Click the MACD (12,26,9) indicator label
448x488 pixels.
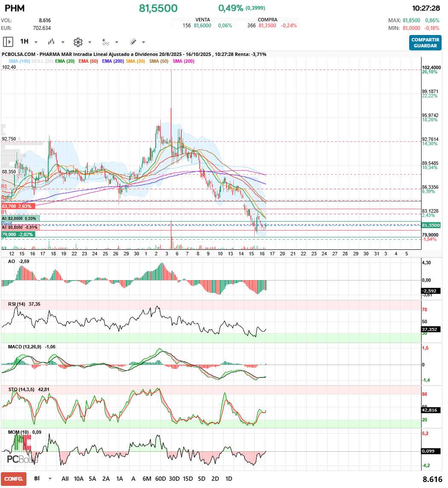click(25, 347)
